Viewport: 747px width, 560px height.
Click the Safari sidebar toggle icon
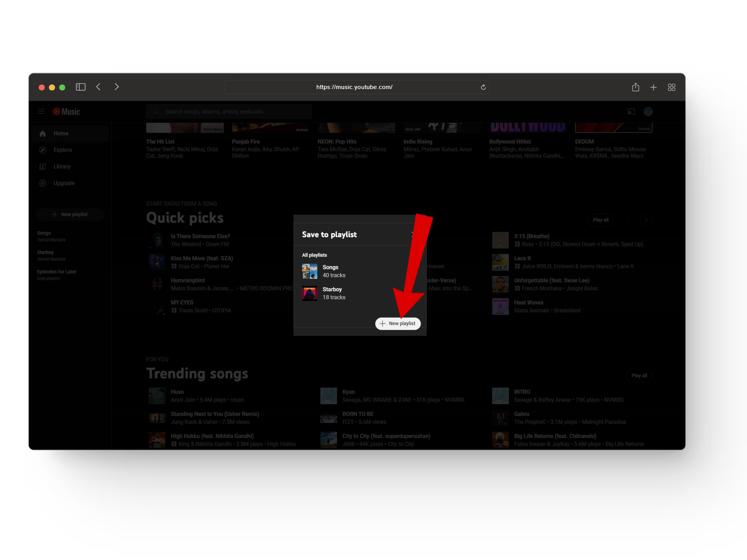(x=81, y=87)
